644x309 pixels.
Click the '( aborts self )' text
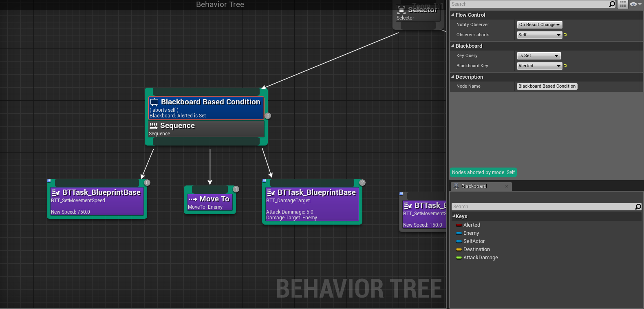coord(164,110)
